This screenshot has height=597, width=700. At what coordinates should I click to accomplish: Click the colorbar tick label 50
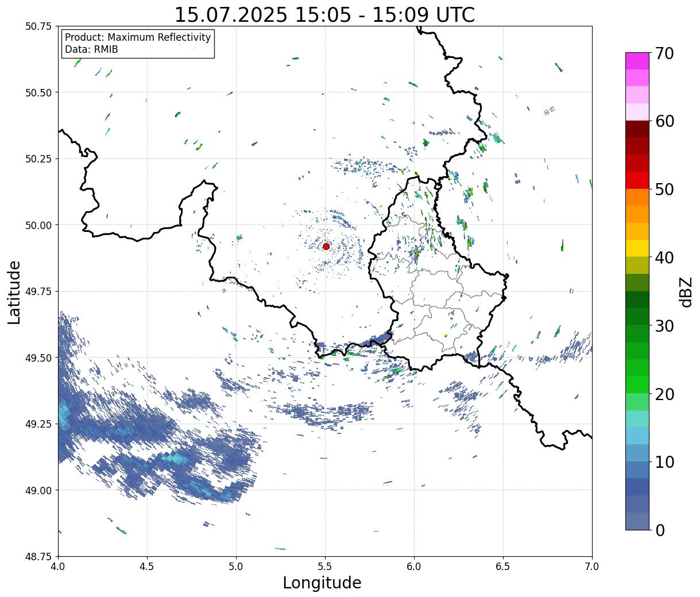(664, 189)
